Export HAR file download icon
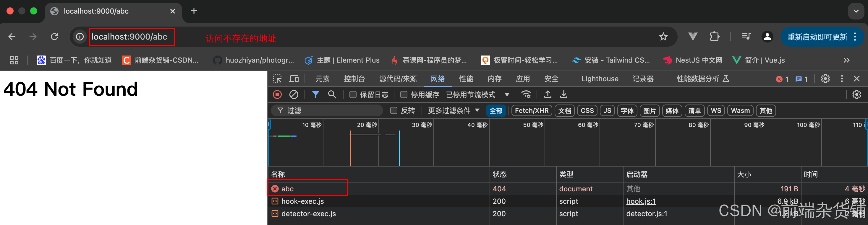 point(564,94)
